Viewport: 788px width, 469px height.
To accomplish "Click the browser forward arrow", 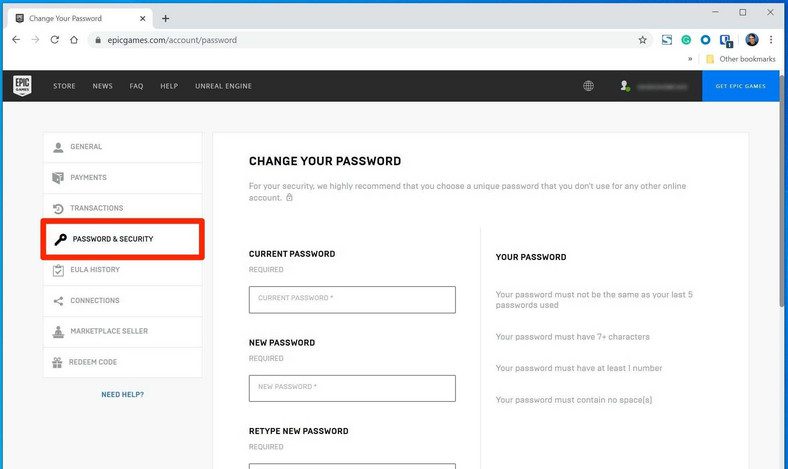I will pyautogui.click(x=35, y=40).
